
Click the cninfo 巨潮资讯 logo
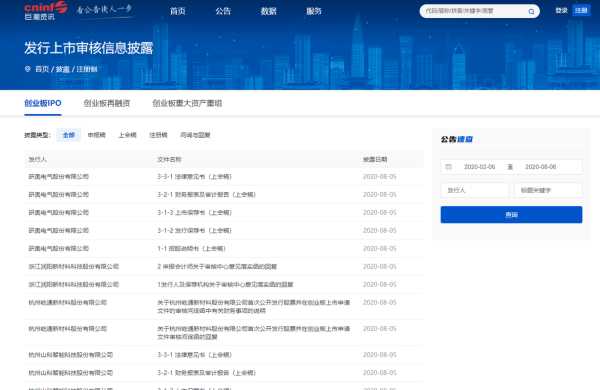(x=46, y=11)
